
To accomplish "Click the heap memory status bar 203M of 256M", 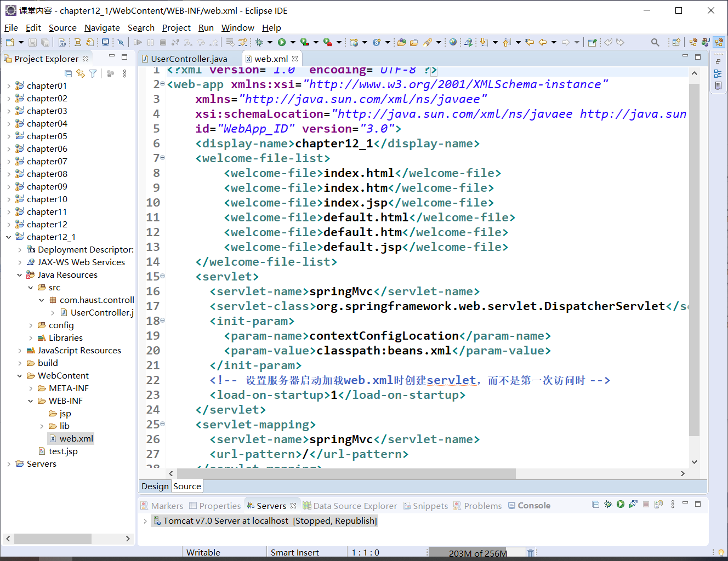I will [477, 553].
